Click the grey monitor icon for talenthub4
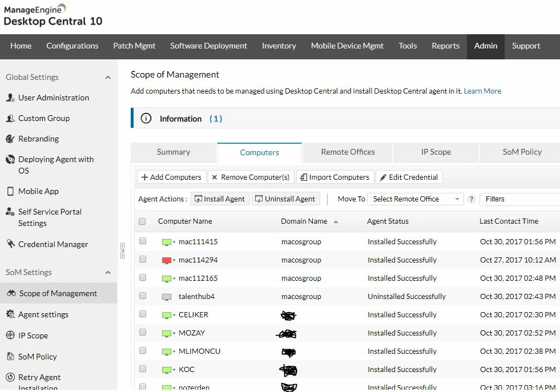Screen dimensions: 560x392 tap(167, 297)
